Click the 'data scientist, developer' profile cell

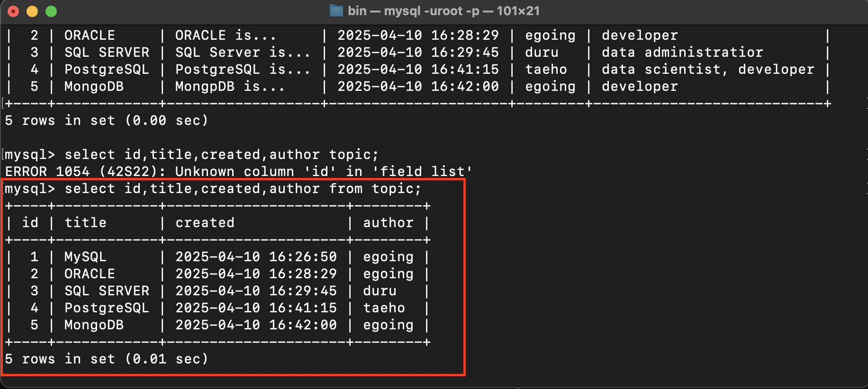click(x=708, y=70)
